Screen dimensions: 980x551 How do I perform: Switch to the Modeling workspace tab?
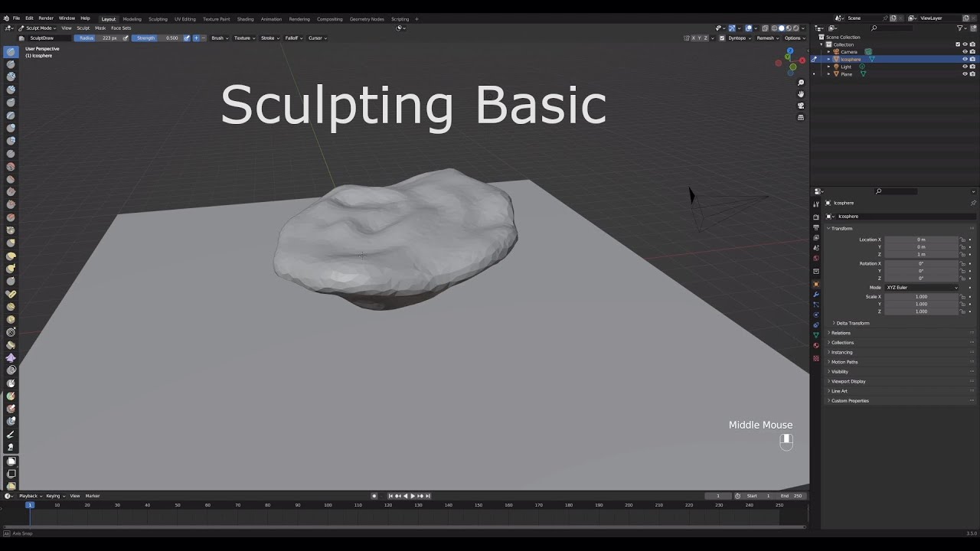point(132,19)
